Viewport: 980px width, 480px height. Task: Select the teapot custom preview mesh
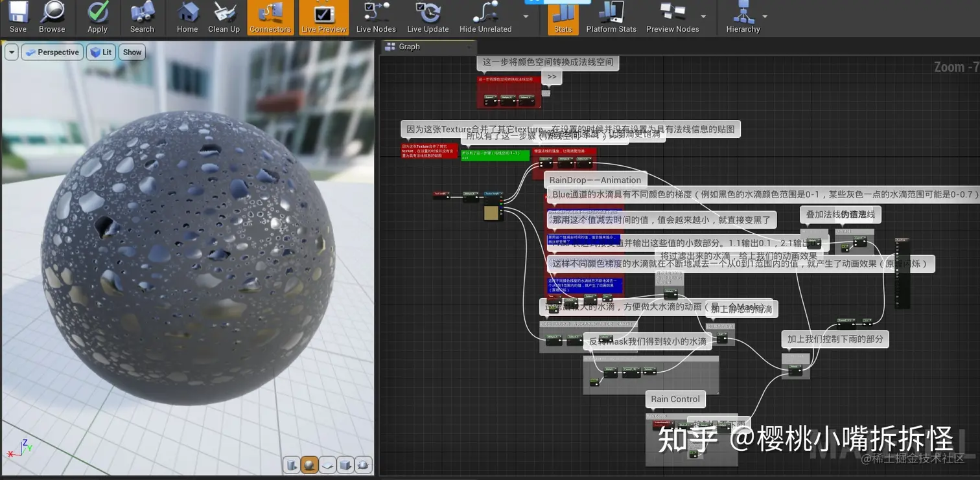pos(364,464)
